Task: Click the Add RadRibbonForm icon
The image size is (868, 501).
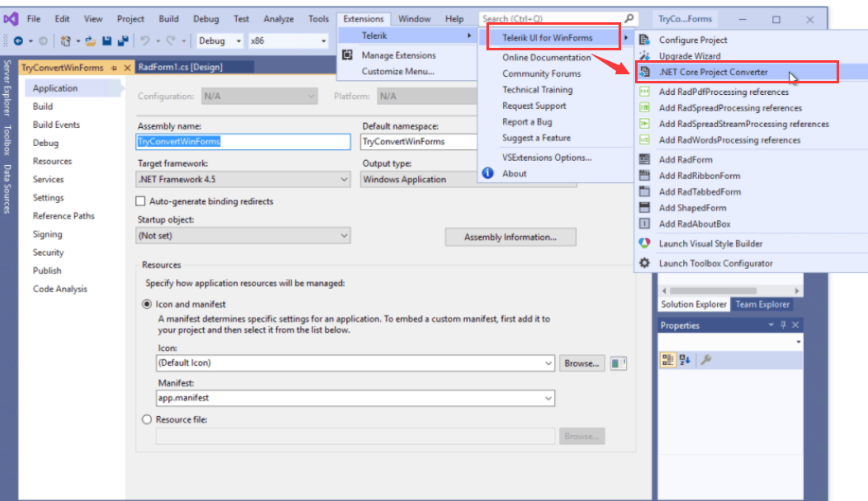Action: click(x=644, y=175)
